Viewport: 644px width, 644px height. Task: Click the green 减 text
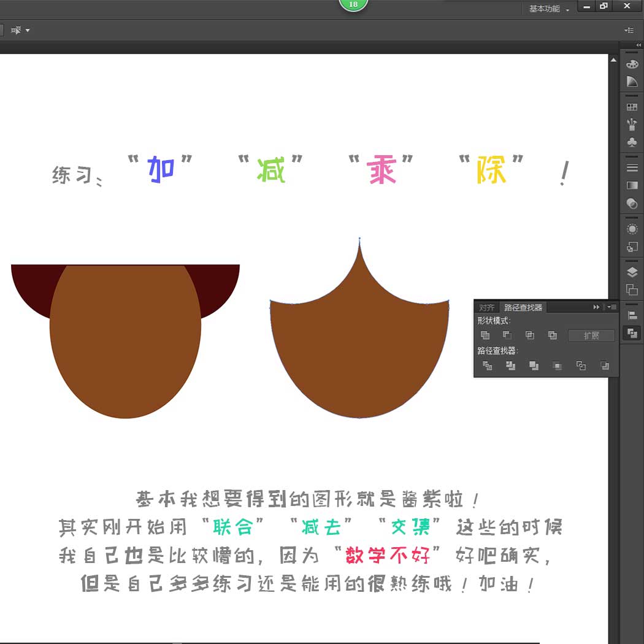click(x=270, y=170)
